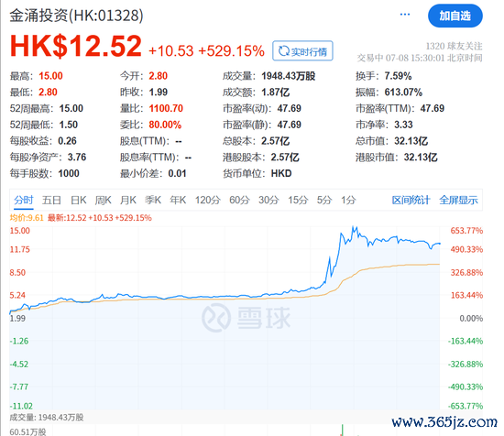The width and height of the screenshot is (504, 436).
Task: Click the 货币单位 value HKD
Action: pyautogui.click(x=281, y=173)
